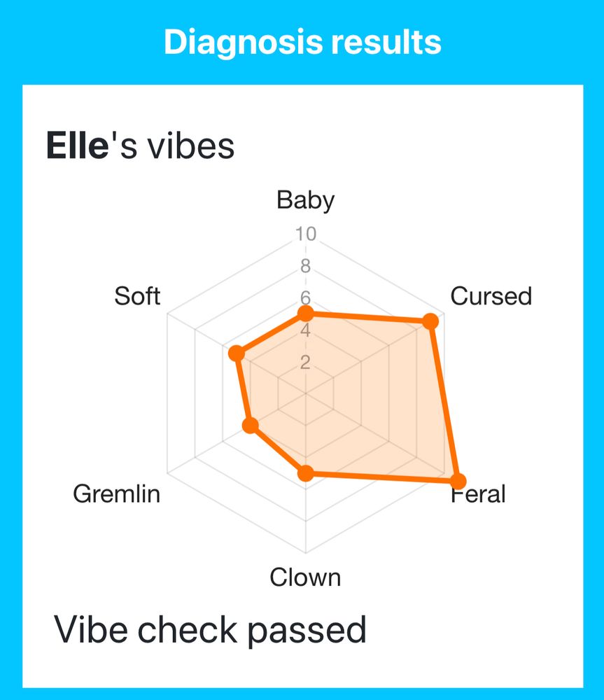
Task: Click the Clown axis label
Action: pos(305,577)
